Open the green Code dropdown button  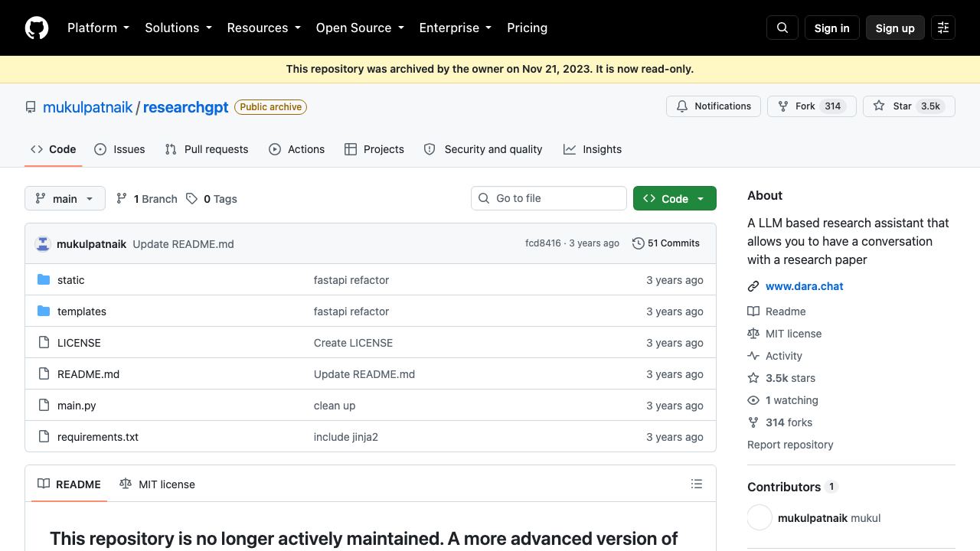click(x=675, y=199)
